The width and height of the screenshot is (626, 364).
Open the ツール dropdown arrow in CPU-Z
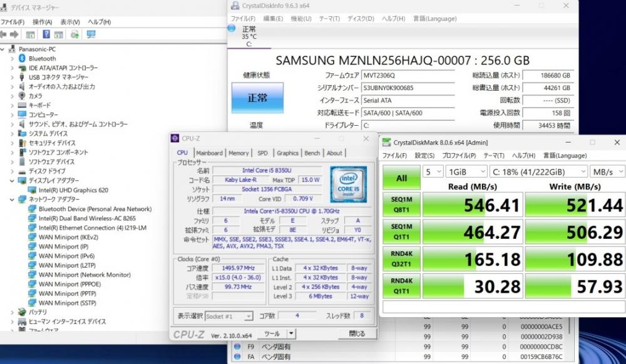click(292, 333)
